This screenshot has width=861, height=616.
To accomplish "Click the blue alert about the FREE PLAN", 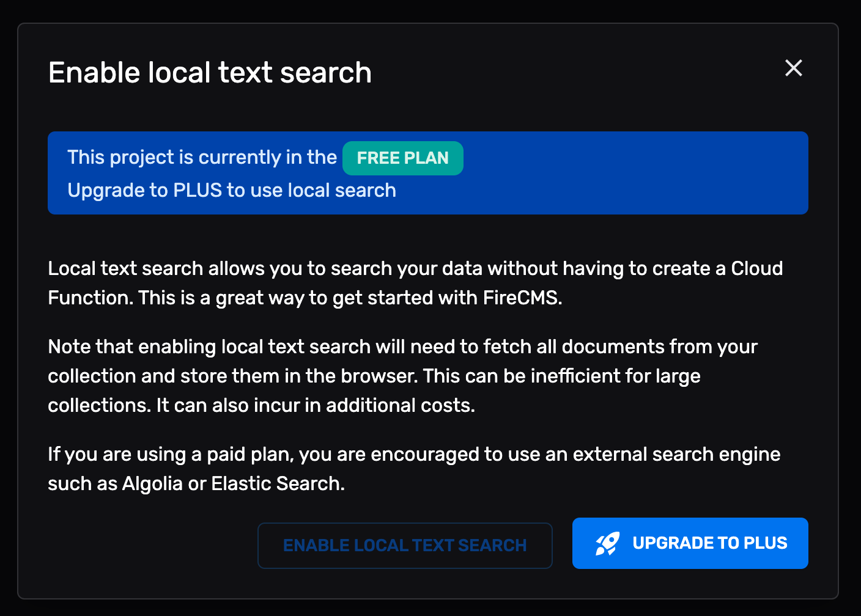I will (x=428, y=173).
